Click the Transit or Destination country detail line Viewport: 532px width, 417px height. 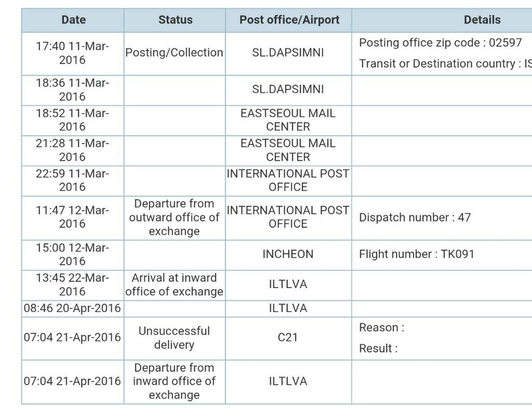pyautogui.click(x=445, y=64)
